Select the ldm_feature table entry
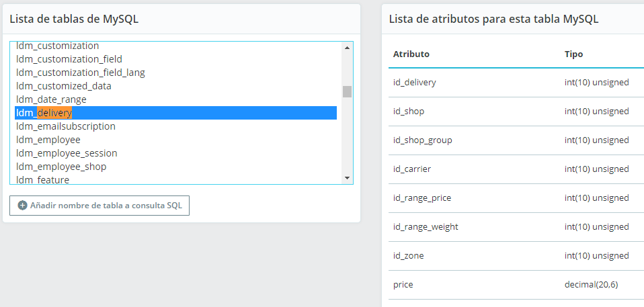 click(x=43, y=179)
